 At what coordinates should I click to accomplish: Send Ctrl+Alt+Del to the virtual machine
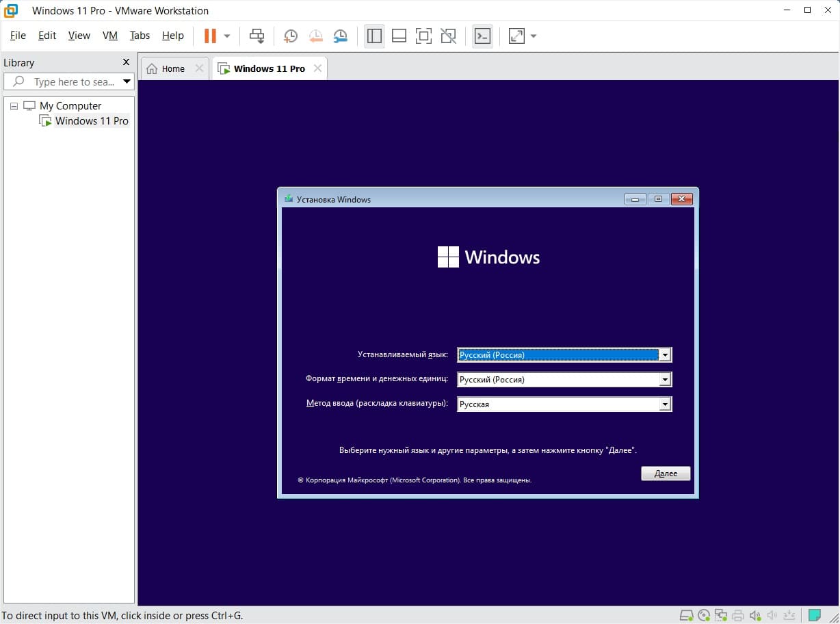coord(257,36)
